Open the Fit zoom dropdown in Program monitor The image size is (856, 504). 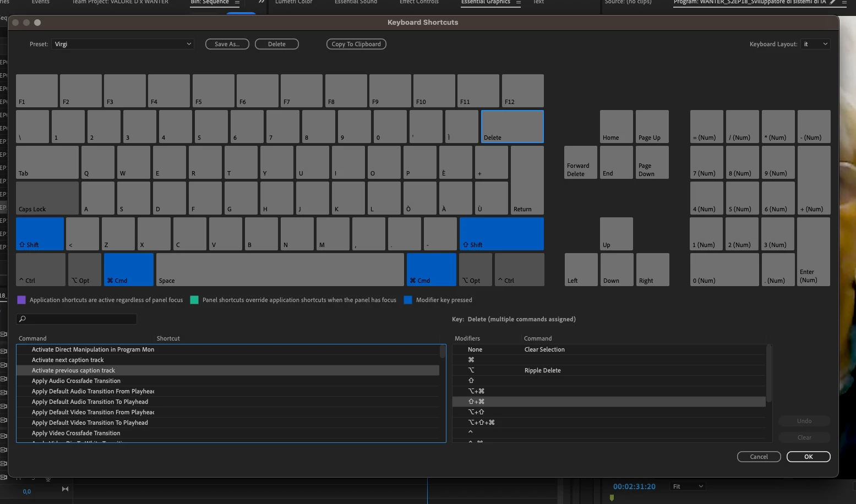tap(688, 486)
